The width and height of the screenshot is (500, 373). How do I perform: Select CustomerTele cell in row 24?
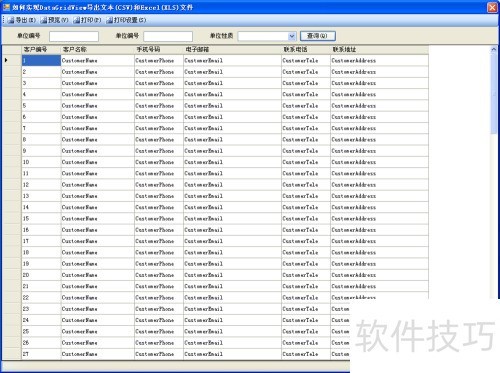(x=306, y=320)
